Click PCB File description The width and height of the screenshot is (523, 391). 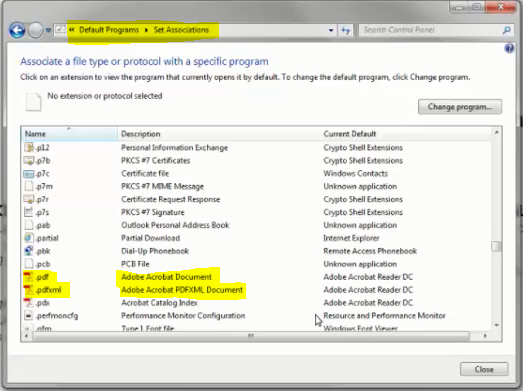[135, 264]
